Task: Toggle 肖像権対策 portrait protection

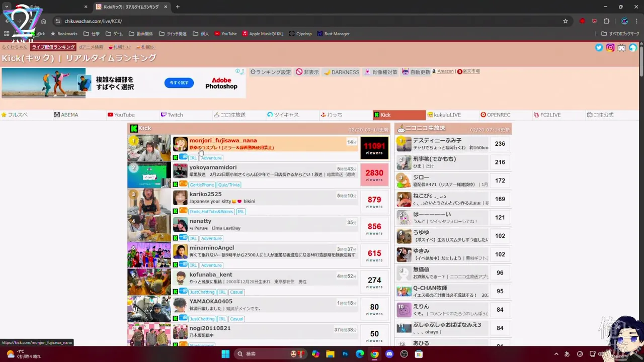Action: [x=381, y=72]
